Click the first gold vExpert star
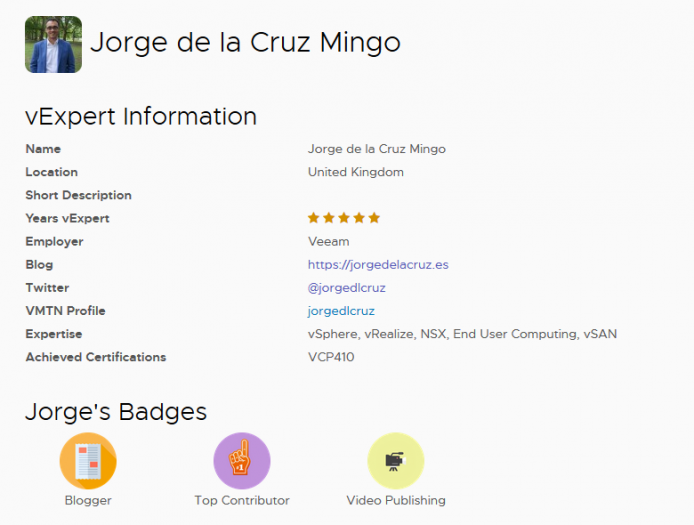Image resolution: width=694 pixels, height=525 pixels. [313, 218]
